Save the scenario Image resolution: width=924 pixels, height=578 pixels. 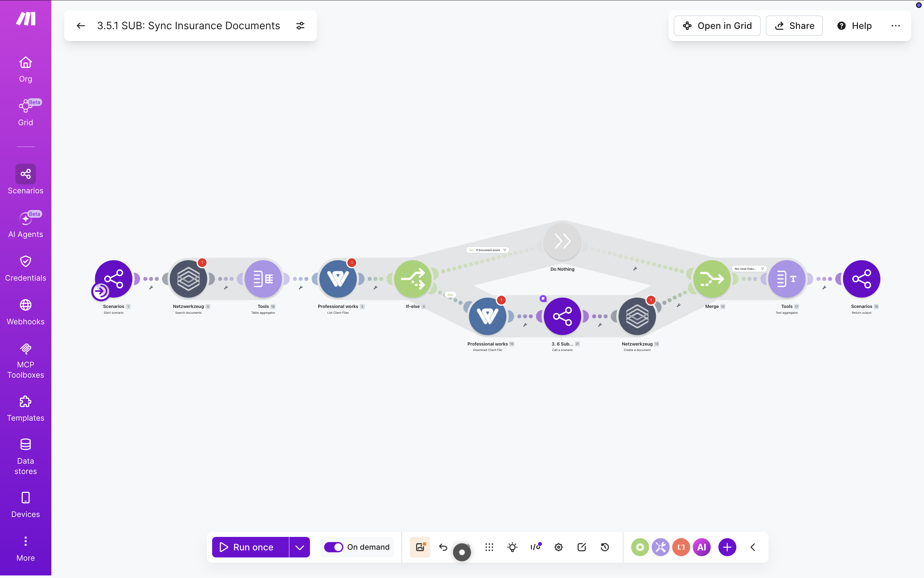pyautogui.click(x=420, y=547)
